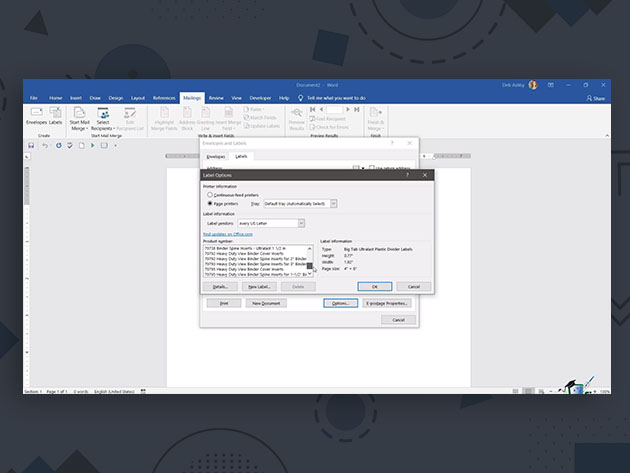Open the Insert Merge Field dropdown
This screenshot has width=630, height=473.
[x=228, y=119]
